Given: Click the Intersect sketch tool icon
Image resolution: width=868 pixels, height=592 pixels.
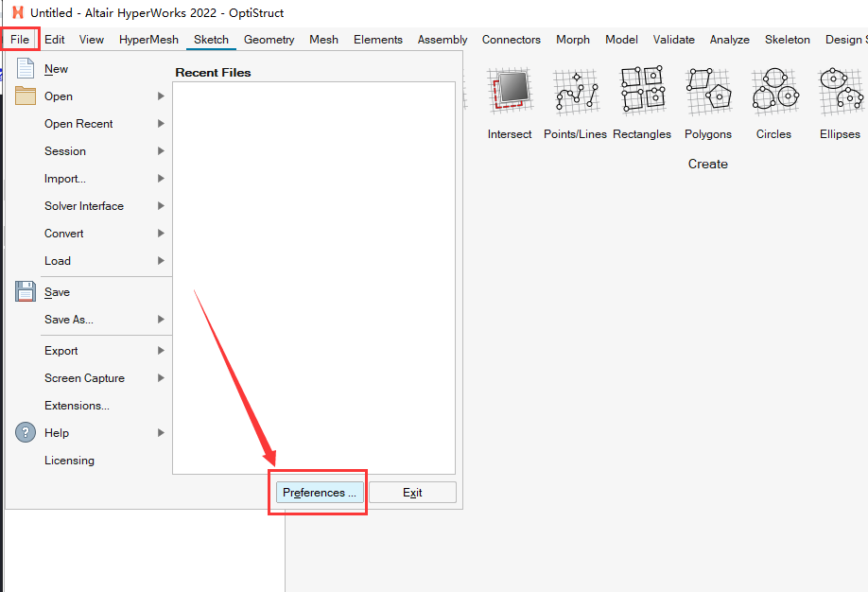Looking at the screenshot, I should pyautogui.click(x=510, y=92).
